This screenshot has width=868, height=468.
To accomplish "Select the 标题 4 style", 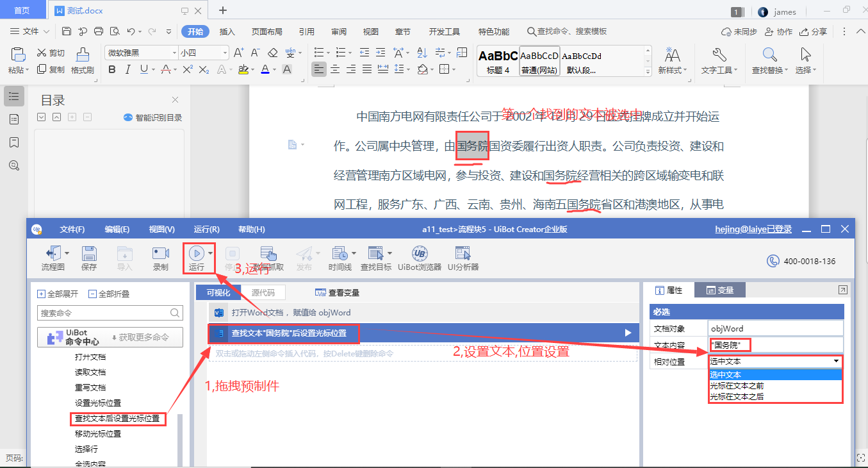I will pos(498,61).
